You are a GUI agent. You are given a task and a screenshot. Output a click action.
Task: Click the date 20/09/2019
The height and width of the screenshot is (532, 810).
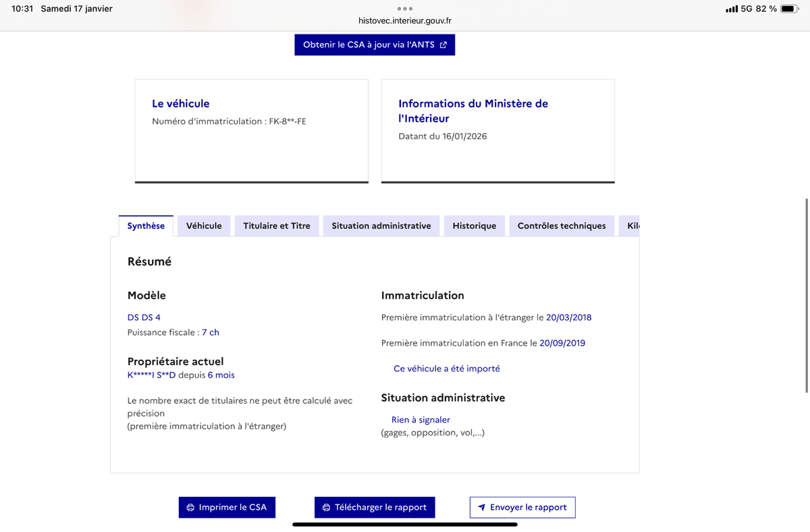click(x=562, y=343)
